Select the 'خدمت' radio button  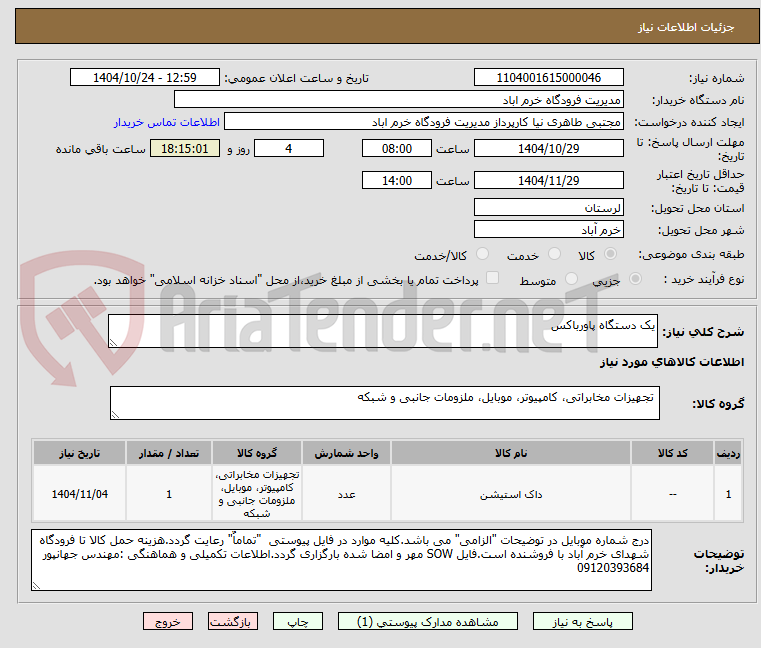tap(554, 254)
